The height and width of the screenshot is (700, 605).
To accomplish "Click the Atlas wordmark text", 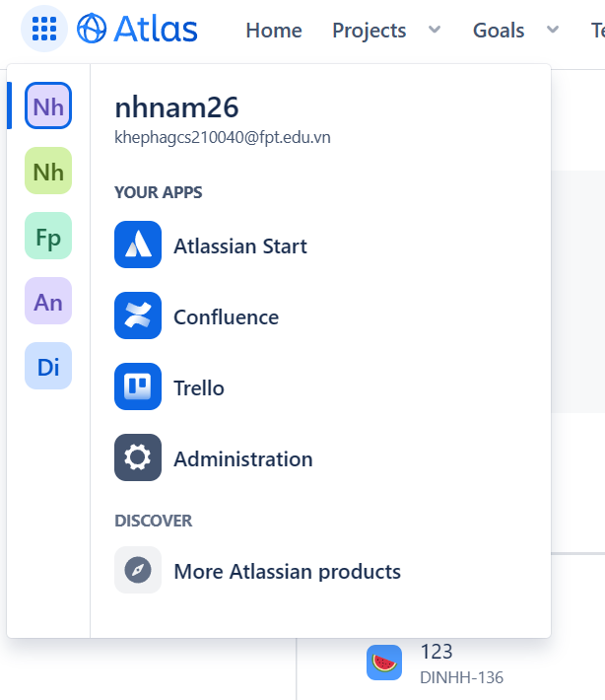I will coord(156,30).
